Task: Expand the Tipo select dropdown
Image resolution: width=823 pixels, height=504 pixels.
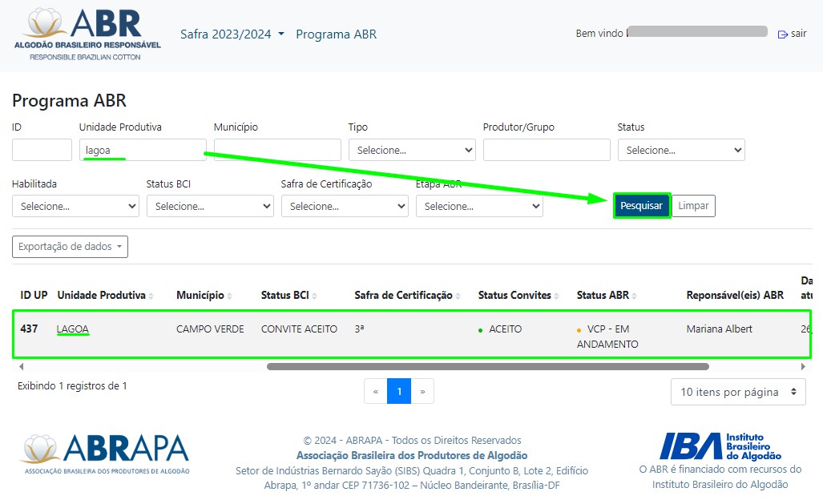Action: [x=412, y=150]
